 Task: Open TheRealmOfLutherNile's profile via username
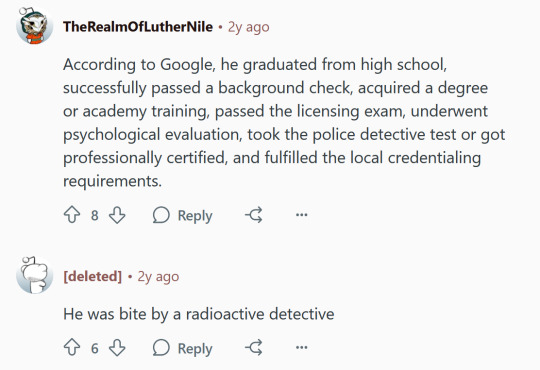pyautogui.click(x=138, y=27)
